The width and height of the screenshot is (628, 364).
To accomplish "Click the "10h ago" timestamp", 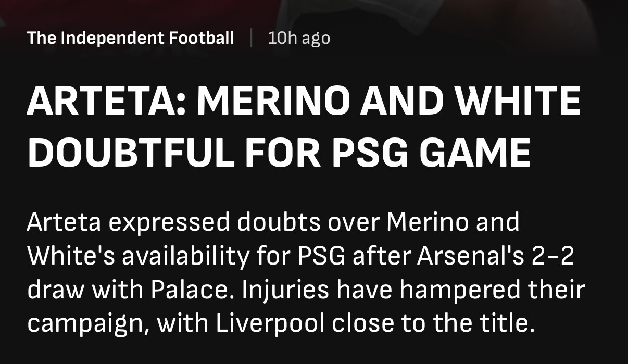I will 299,38.
